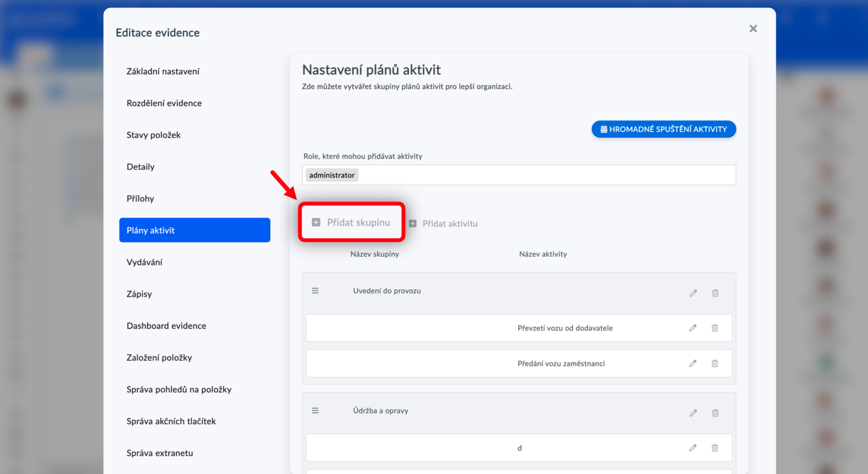Click Přidat aktivitu button
The width and height of the screenshot is (868, 474).
click(443, 223)
